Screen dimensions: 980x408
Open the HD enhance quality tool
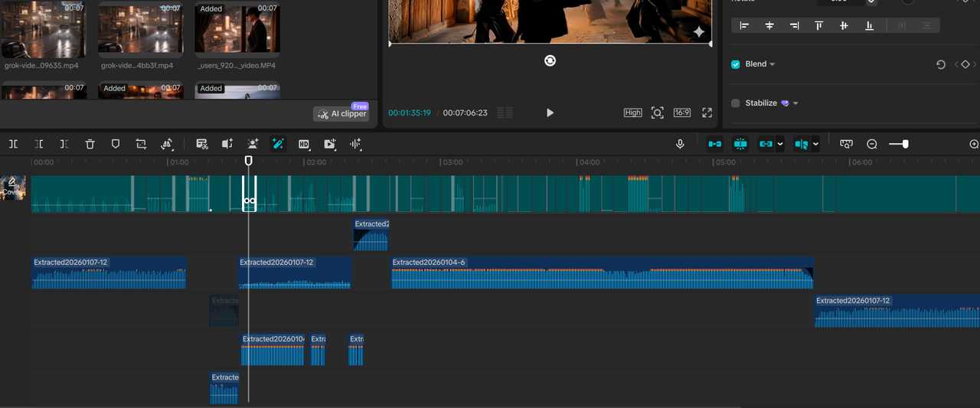click(x=304, y=144)
